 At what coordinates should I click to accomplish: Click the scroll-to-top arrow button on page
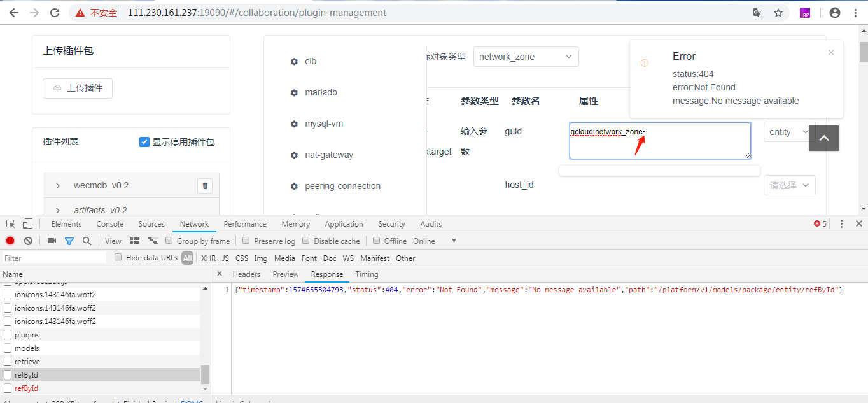[x=823, y=138]
